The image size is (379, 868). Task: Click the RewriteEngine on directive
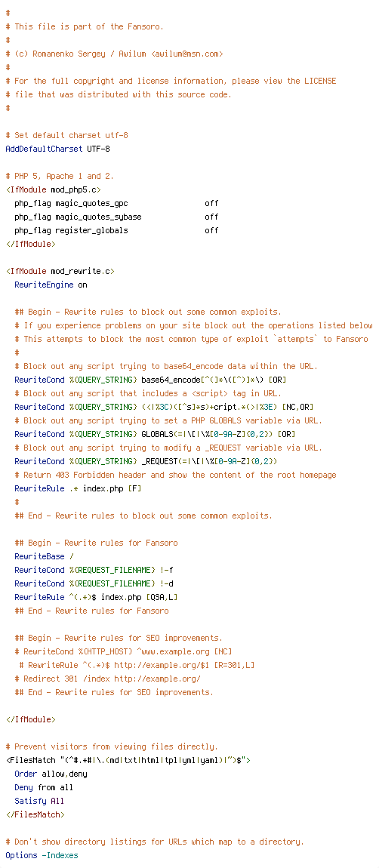pos(51,285)
